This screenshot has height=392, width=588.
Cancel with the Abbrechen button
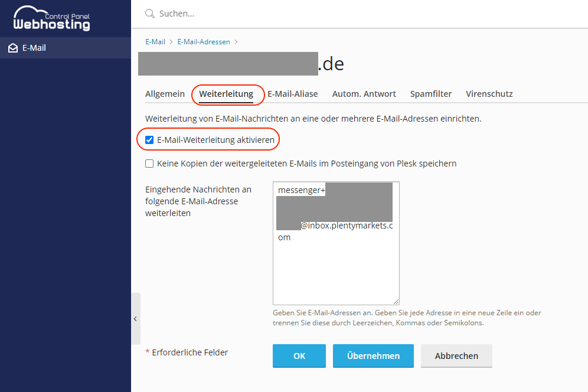point(456,356)
